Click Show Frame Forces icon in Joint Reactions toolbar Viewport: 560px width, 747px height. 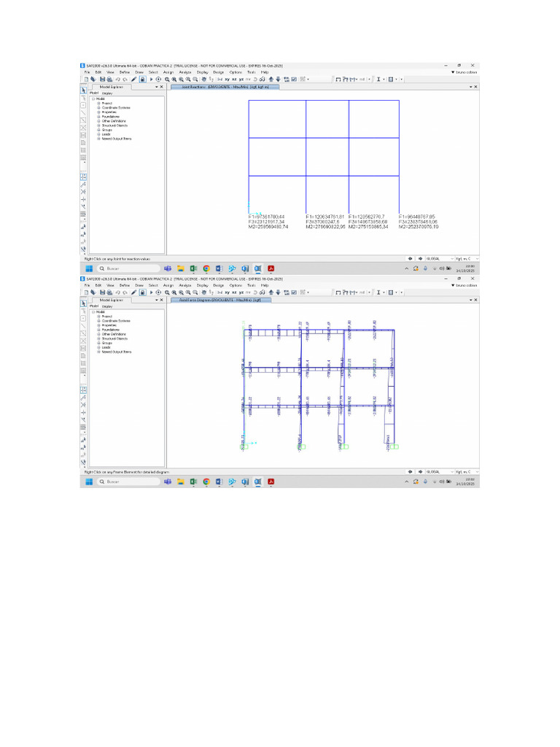(x=352, y=80)
